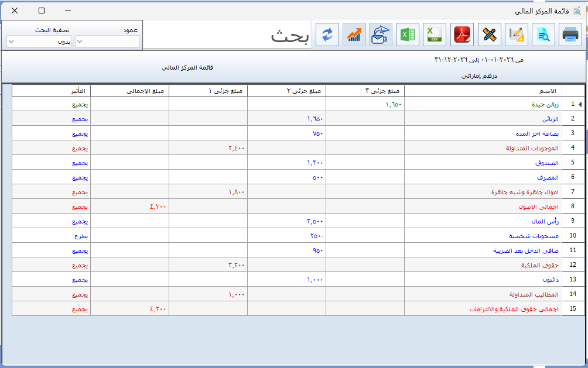
Task: Select the رأس المال row
Action: point(482,221)
